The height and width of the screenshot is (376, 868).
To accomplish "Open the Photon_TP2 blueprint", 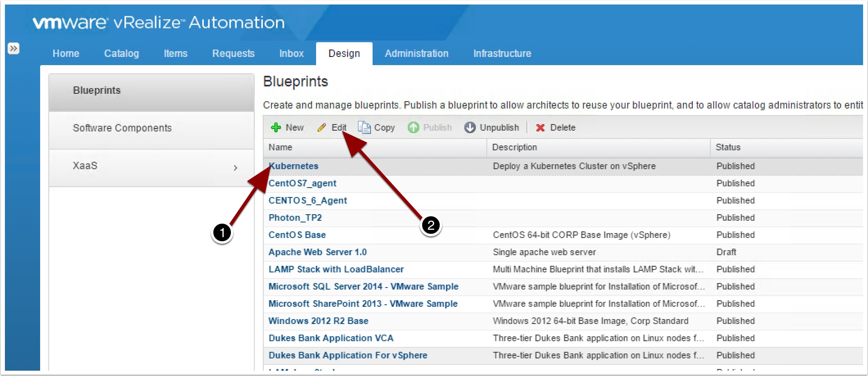I will coord(295,218).
